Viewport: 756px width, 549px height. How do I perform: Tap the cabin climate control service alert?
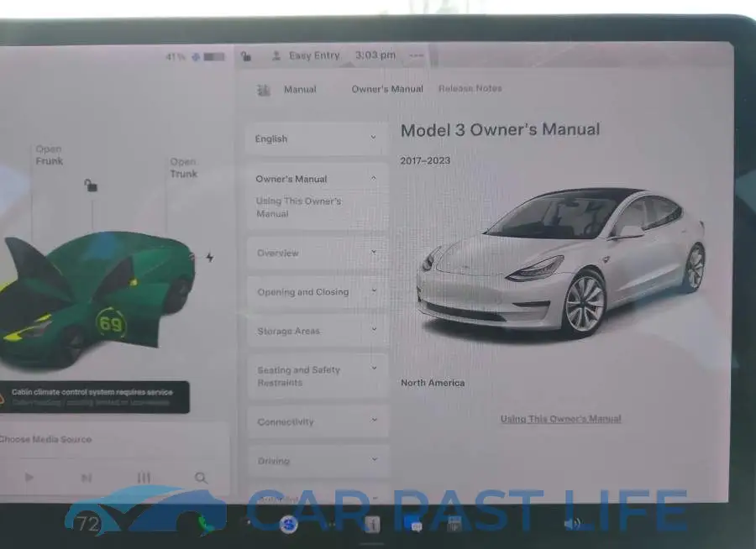[x=94, y=397]
